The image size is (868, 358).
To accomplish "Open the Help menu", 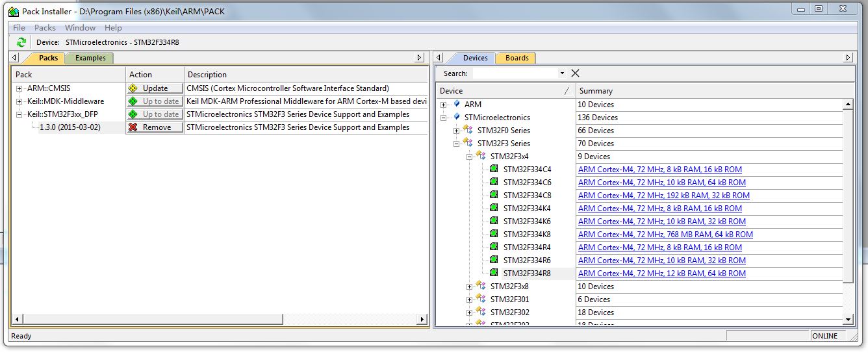I will 113,27.
